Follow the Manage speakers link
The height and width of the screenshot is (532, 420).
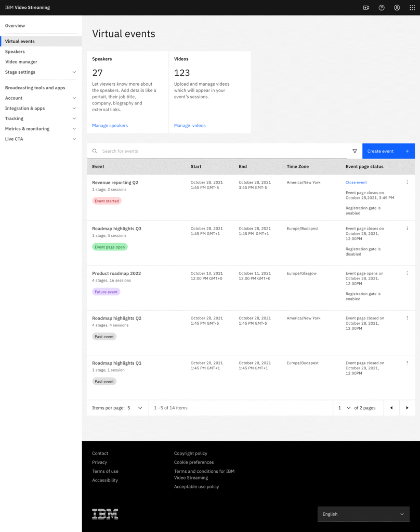pos(110,126)
